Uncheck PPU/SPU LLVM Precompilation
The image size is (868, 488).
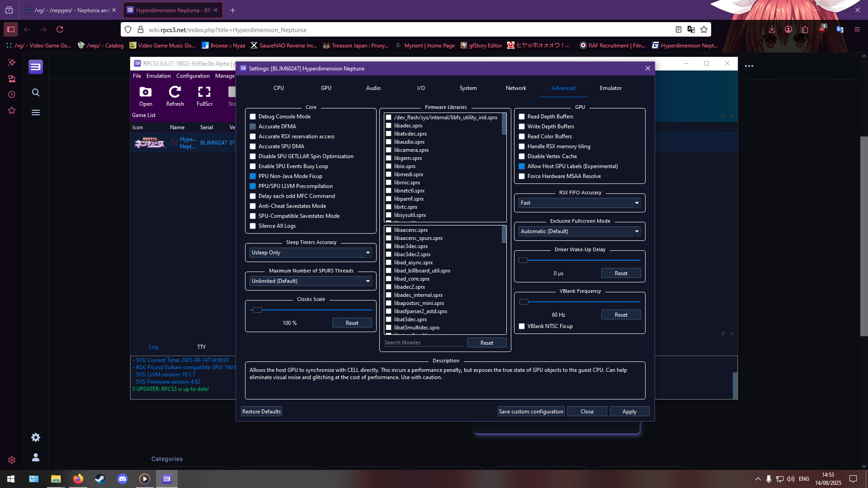pos(253,186)
